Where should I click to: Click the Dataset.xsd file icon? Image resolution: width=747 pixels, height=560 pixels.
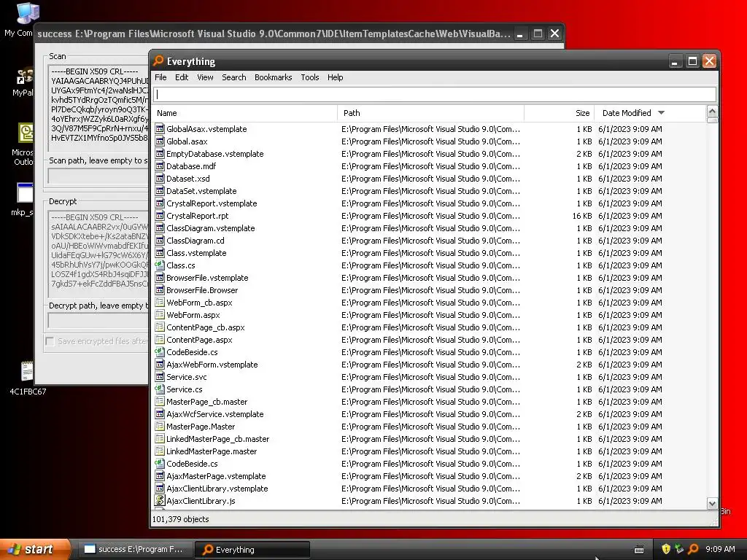click(160, 178)
